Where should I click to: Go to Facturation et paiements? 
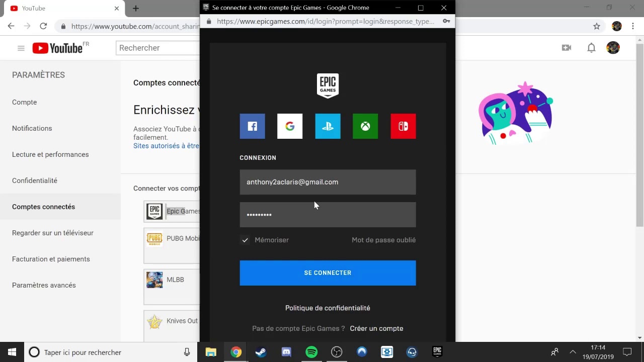point(51,259)
